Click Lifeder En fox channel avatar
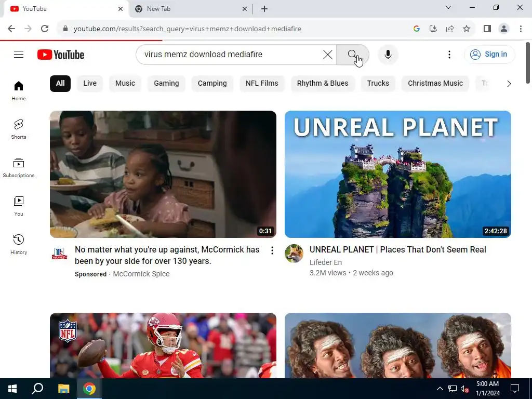The image size is (532, 399). pos(294,254)
